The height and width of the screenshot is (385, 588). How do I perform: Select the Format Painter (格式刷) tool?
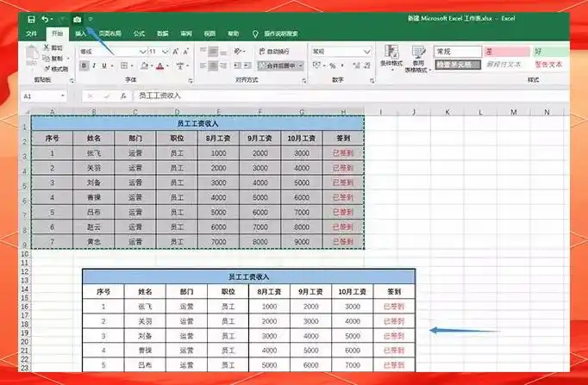(57, 69)
